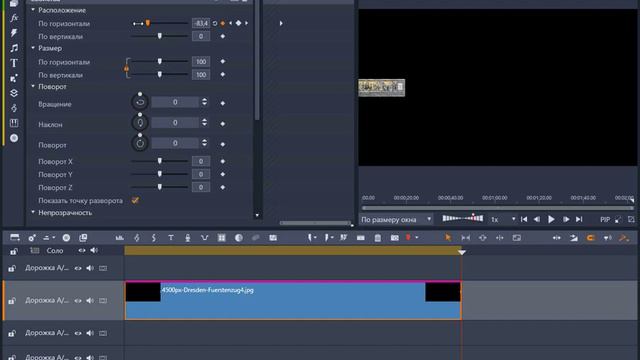Reset Расположение По горизонтали with the circular arrow
Image resolution: width=640 pixels, height=360 pixels.
[x=215, y=23]
